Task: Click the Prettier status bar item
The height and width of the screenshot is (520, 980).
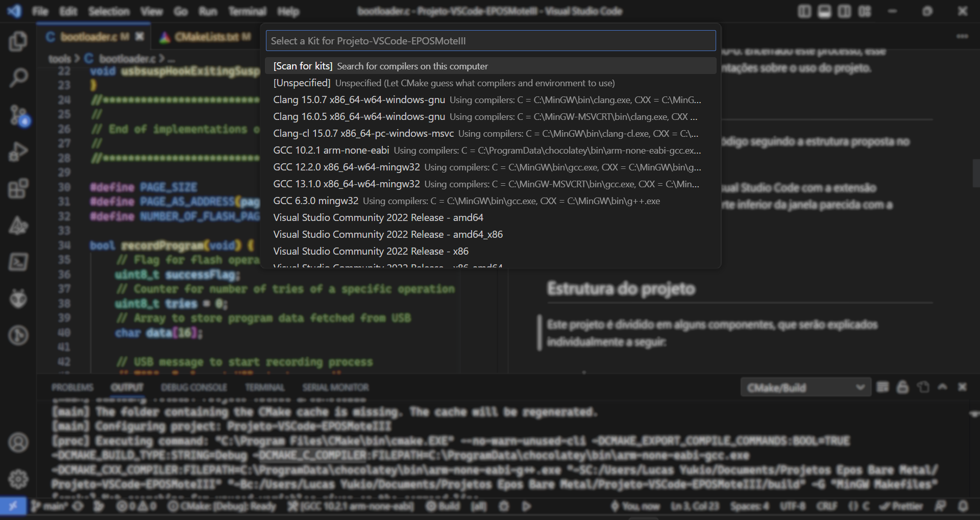Action: pyautogui.click(x=901, y=506)
